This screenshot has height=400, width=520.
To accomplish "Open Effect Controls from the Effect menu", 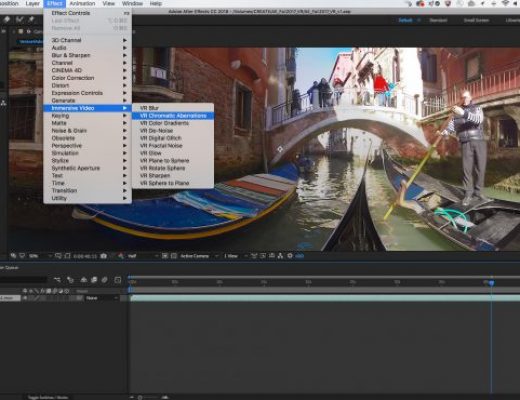I will click(87, 13).
